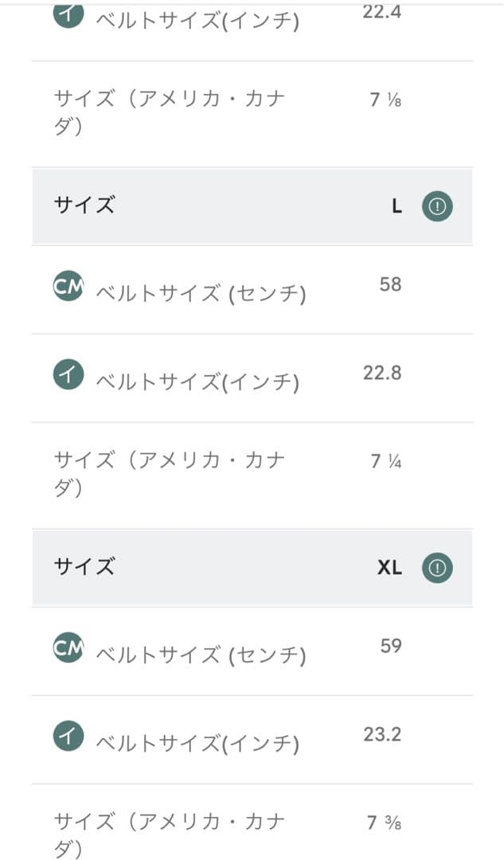Click the 7 ⅛ US Canada size value
This screenshot has height=860, width=504.
(385, 100)
